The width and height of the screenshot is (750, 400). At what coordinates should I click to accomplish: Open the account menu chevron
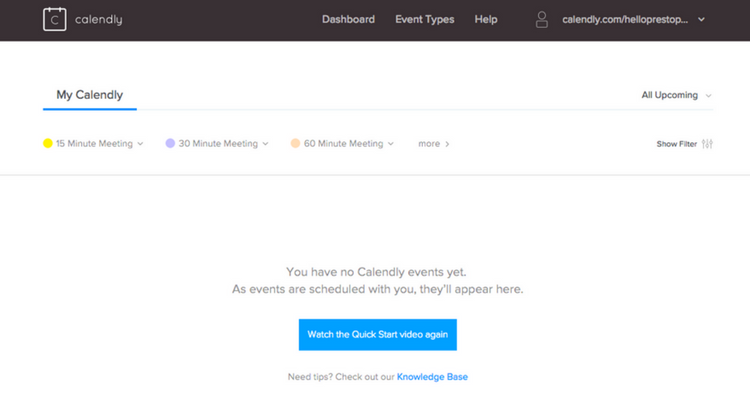point(701,19)
